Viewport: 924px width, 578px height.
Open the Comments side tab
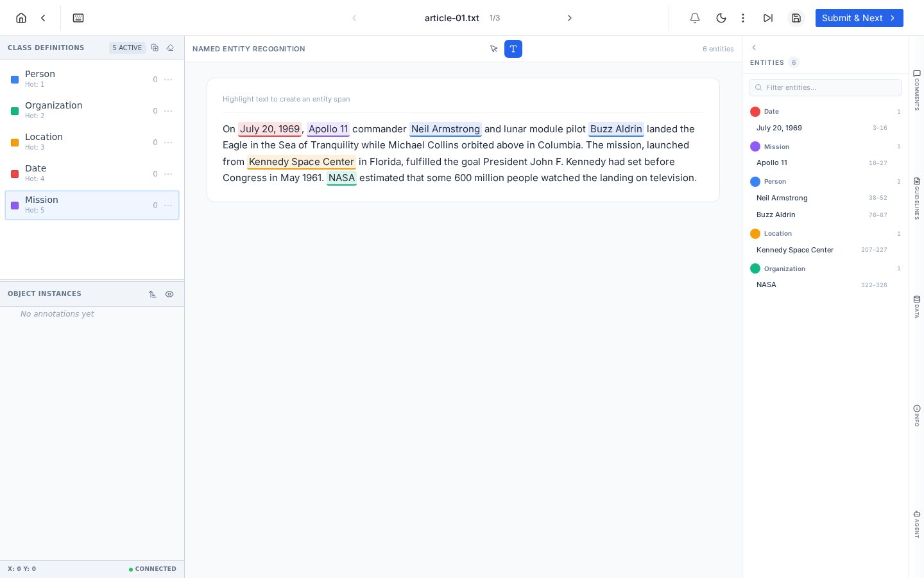click(917, 90)
